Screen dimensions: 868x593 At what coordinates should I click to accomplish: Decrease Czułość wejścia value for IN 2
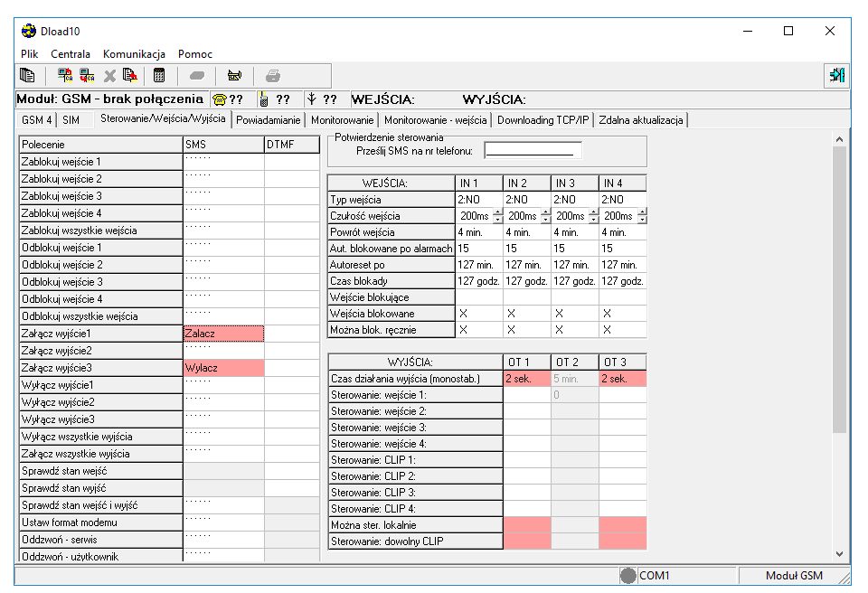(x=545, y=221)
